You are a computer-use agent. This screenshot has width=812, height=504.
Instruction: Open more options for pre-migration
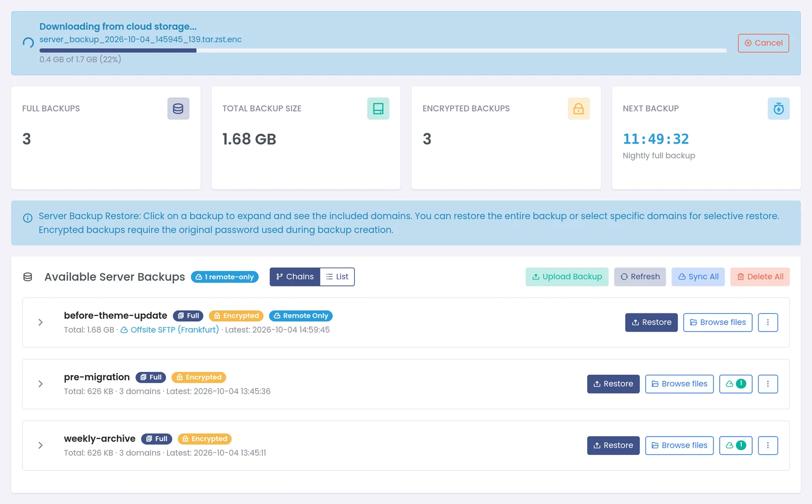coord(768,384)
